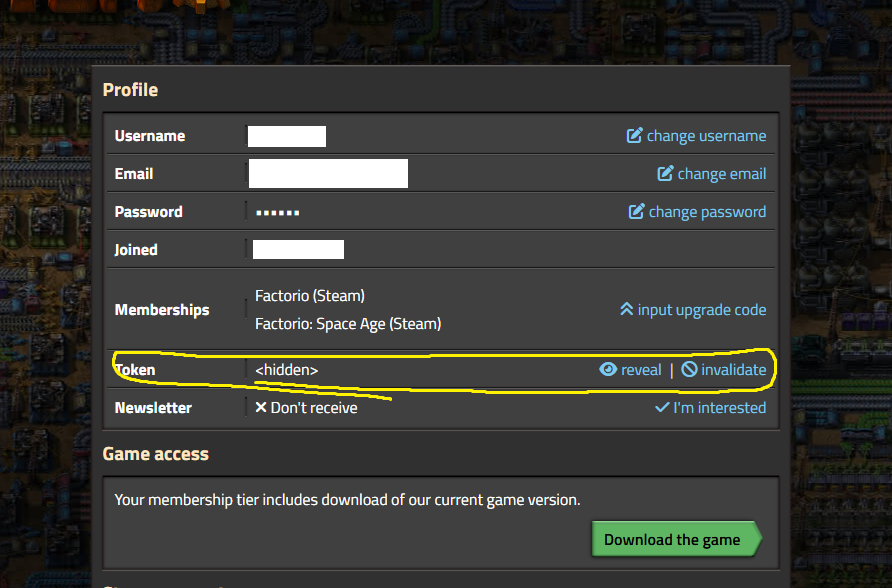
Task: Open the change email link
Action: 721,174
